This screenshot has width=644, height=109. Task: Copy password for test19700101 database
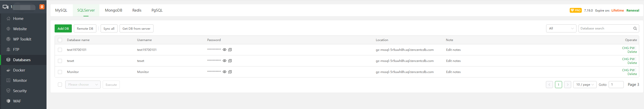(x=230, y=50)
